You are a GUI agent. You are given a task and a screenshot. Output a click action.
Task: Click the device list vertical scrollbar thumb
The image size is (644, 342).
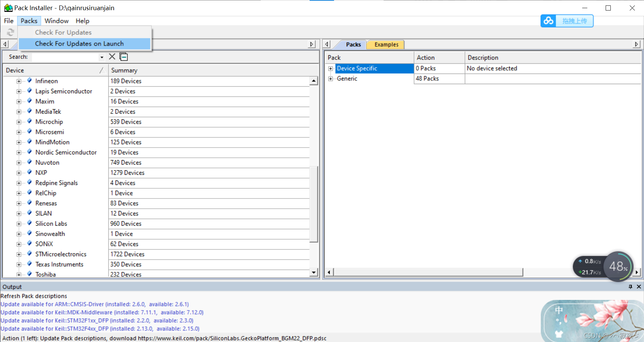pos(314,204)
